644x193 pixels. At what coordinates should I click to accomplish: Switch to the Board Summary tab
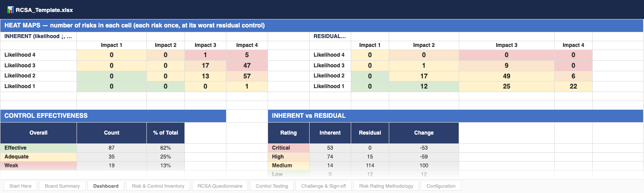62,186
